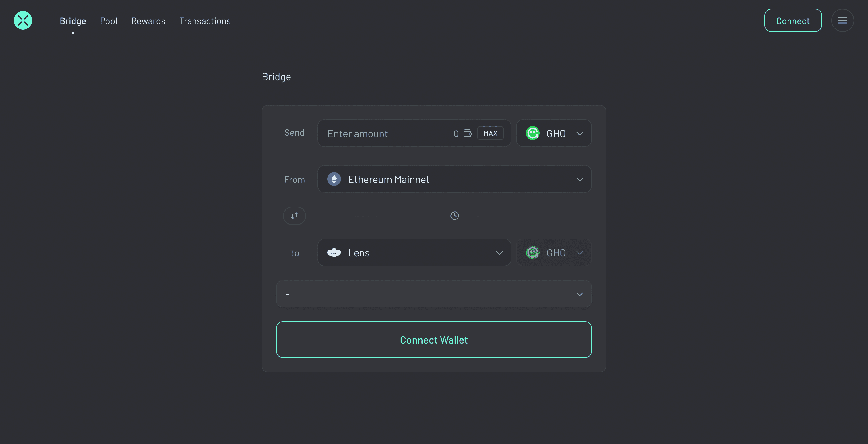Go to the Transactions page
The image size is (868, 444).
pos(205,21)
